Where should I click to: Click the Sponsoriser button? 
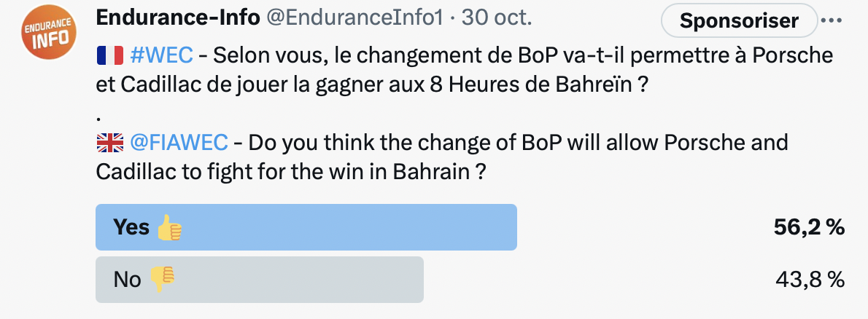click(x=739, y=20)
